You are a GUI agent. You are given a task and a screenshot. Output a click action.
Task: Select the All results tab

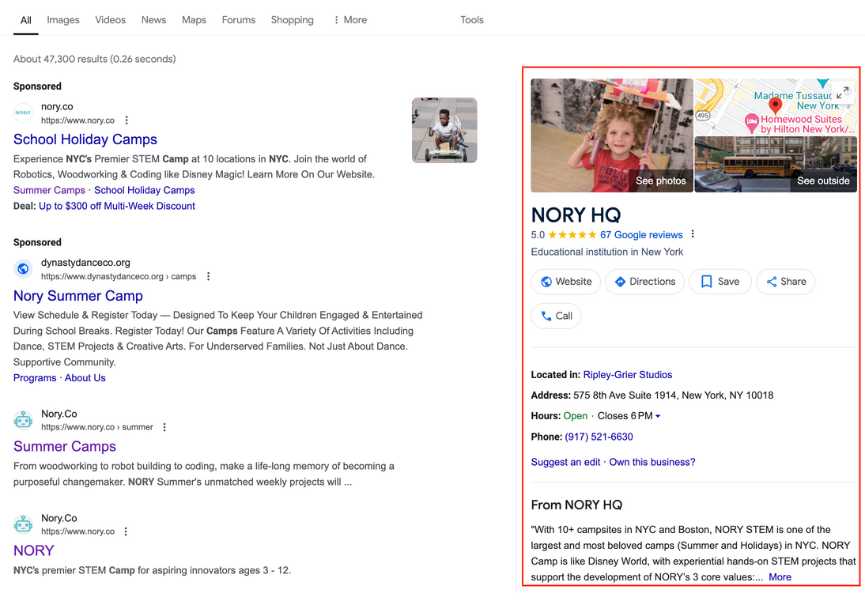coord(26,20)
